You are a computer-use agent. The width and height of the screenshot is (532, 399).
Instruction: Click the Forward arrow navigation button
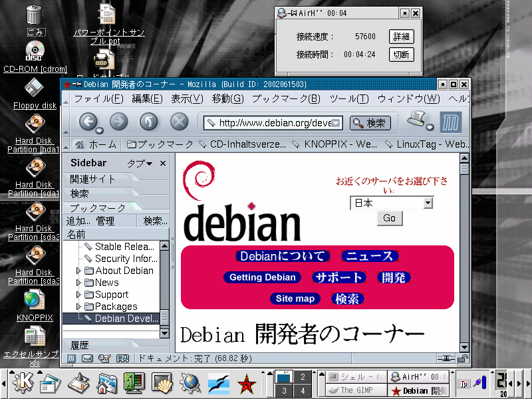(x=119, y=122)
